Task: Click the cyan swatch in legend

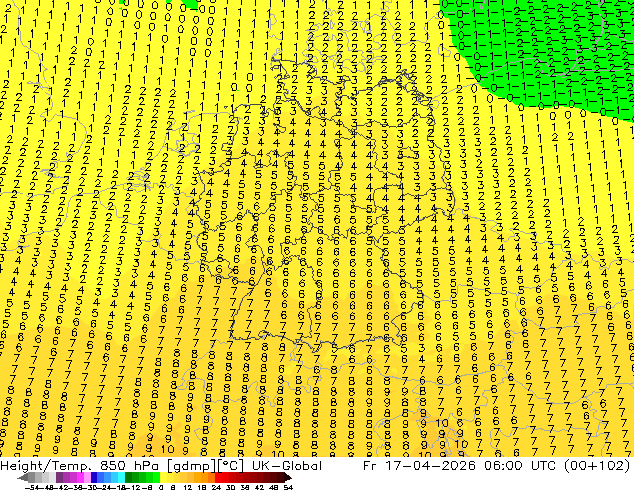Action: pos(122,477)
